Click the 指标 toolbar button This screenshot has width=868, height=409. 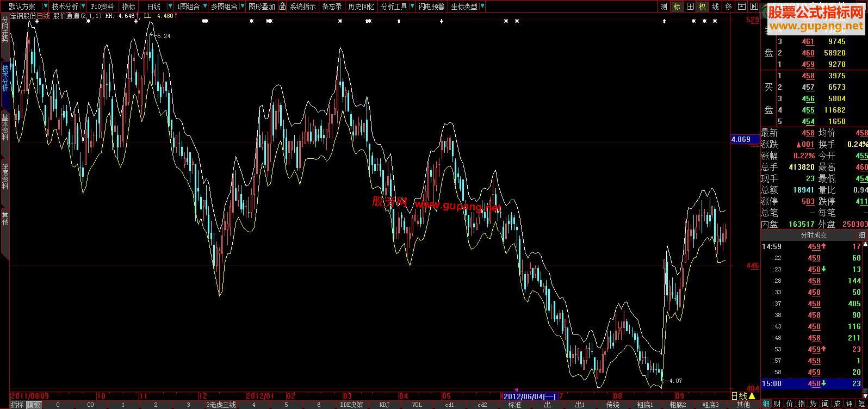(x=129, y=7)
